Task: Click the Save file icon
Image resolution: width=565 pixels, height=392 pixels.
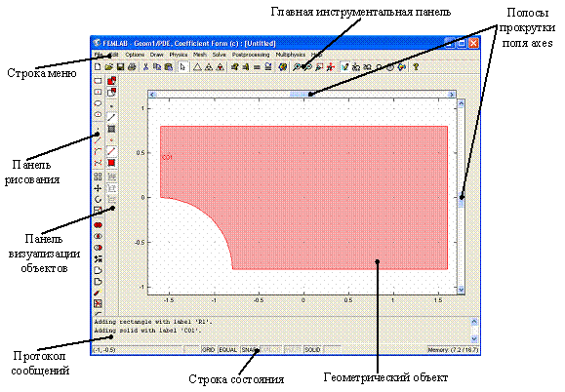Action: click(121, 67)
